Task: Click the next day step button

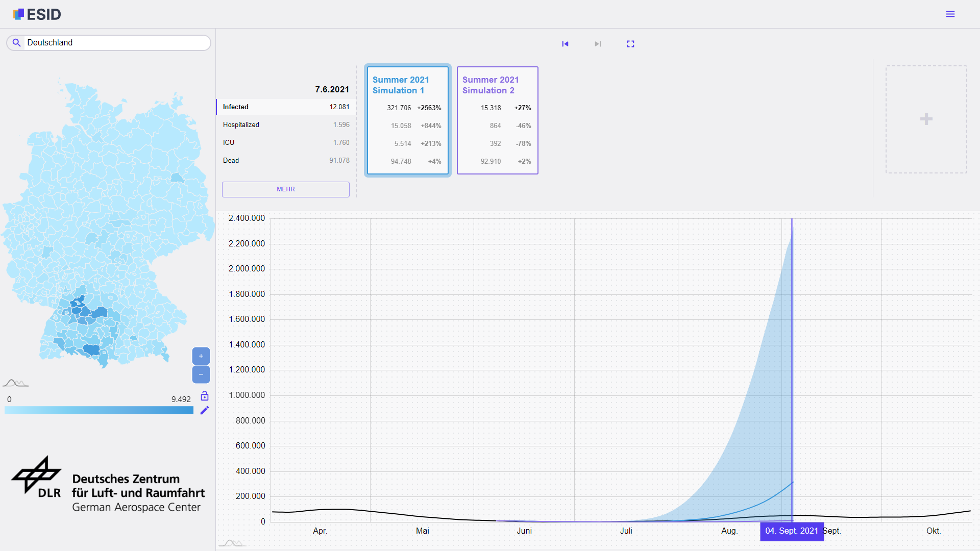Action: 598,44
